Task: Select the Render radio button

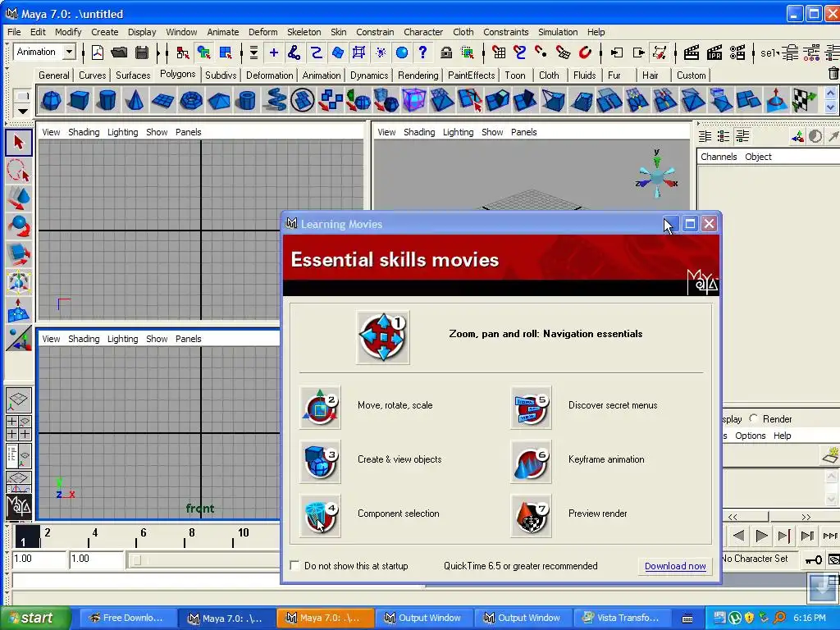Action: (x=755, y=418)
